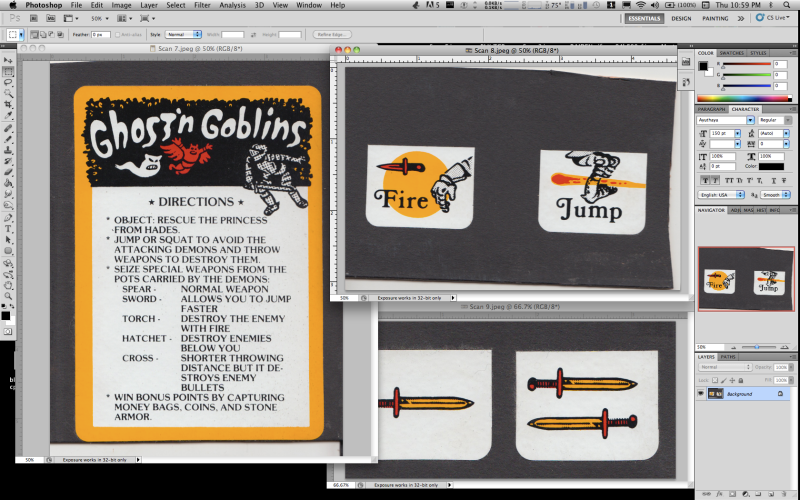Click the Spotlight search icon in menu bar
The height and width of the screenshot is (500, 800).
tap(787, 5)
